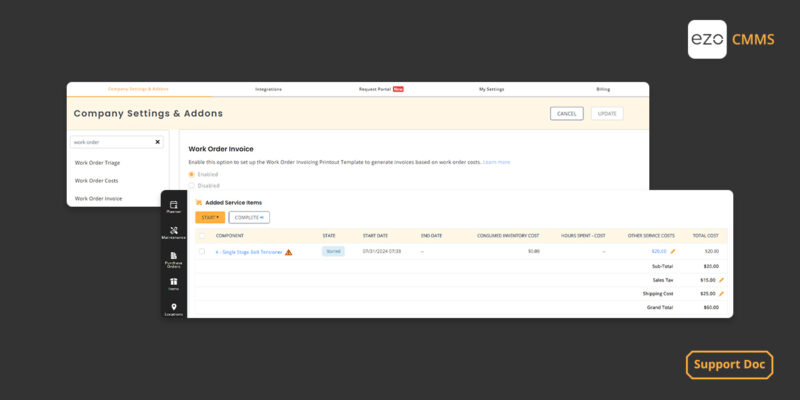Image resolution: width=800 pixels, height=400 pixels.
Task: Select the Disabled radio option
Action: [x=192, y=186]
